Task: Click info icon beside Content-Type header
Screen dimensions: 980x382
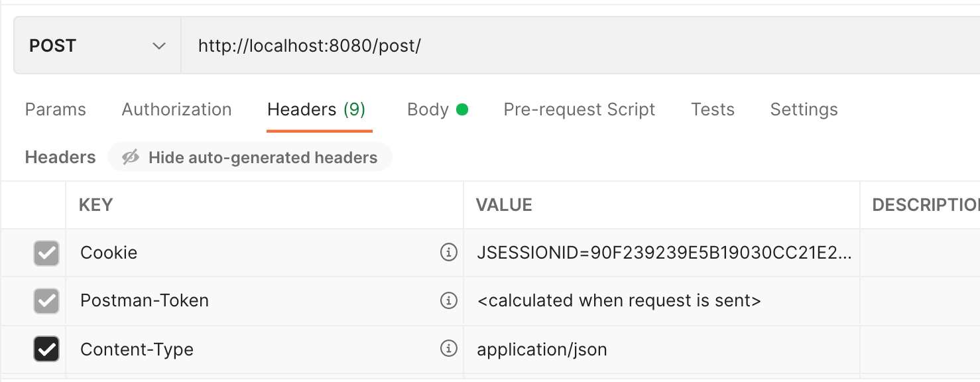Action: coord(449,349)
